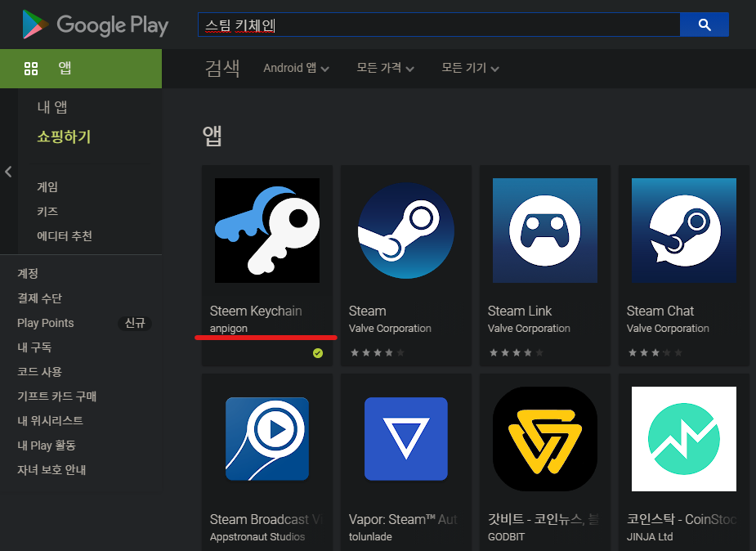756x551 pixels.
Task: Click the 코인스탁 green chart app icon
Action: click(684, 439)
